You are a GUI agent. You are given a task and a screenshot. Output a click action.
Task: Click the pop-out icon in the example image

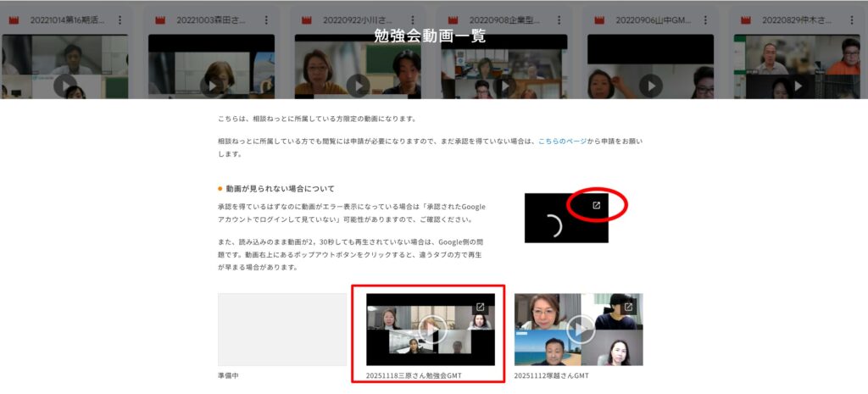(596, 205)
